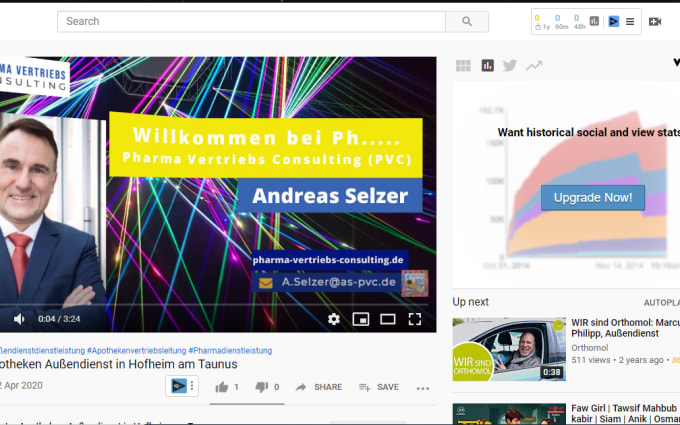Open the extension hamburger menu
Screen dimensions: 680x425
click(630, 21)
